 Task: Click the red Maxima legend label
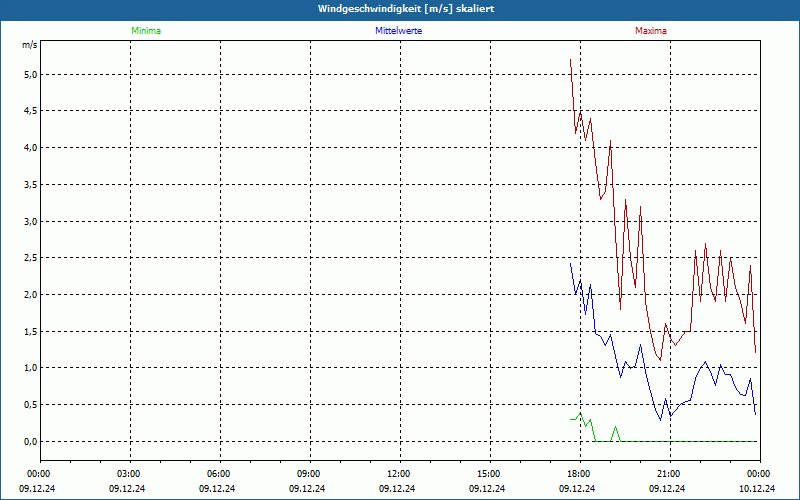[651, 31]
